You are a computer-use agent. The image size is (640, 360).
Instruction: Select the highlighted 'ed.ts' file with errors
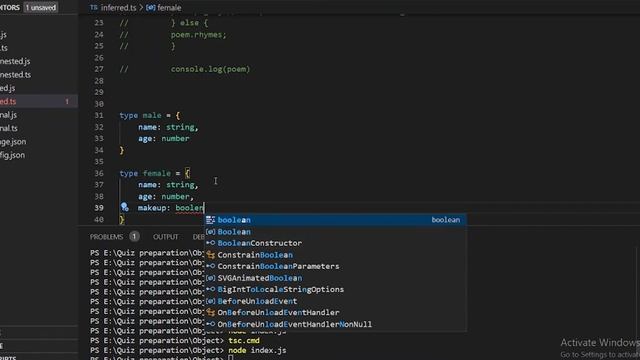[x=39, y=102]
